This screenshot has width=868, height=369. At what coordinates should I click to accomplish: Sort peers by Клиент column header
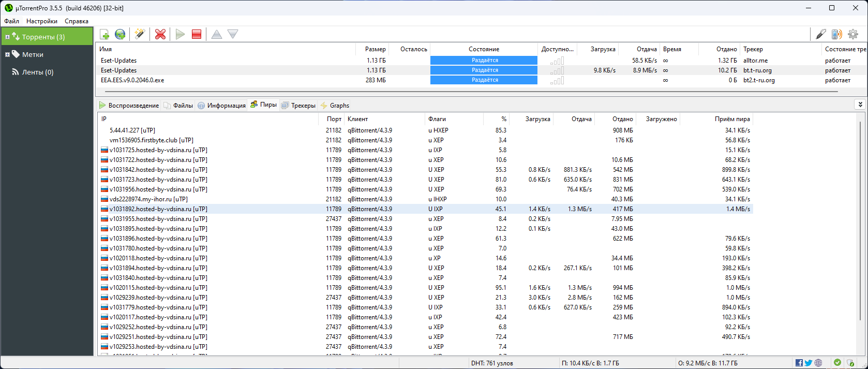point(384,119)
